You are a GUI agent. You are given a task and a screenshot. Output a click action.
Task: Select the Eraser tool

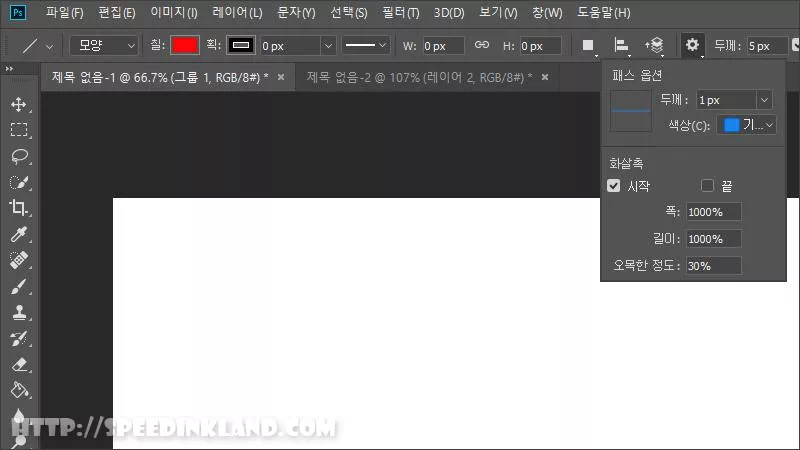coord(19,365)
